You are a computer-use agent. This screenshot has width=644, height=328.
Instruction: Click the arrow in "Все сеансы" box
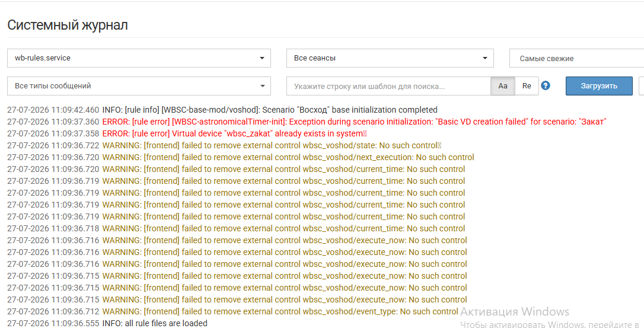click(x=484, y=58)
